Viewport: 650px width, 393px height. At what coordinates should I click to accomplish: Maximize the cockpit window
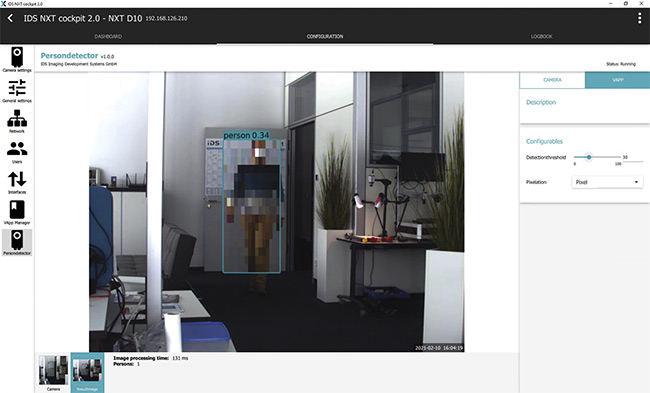[625, 3]
